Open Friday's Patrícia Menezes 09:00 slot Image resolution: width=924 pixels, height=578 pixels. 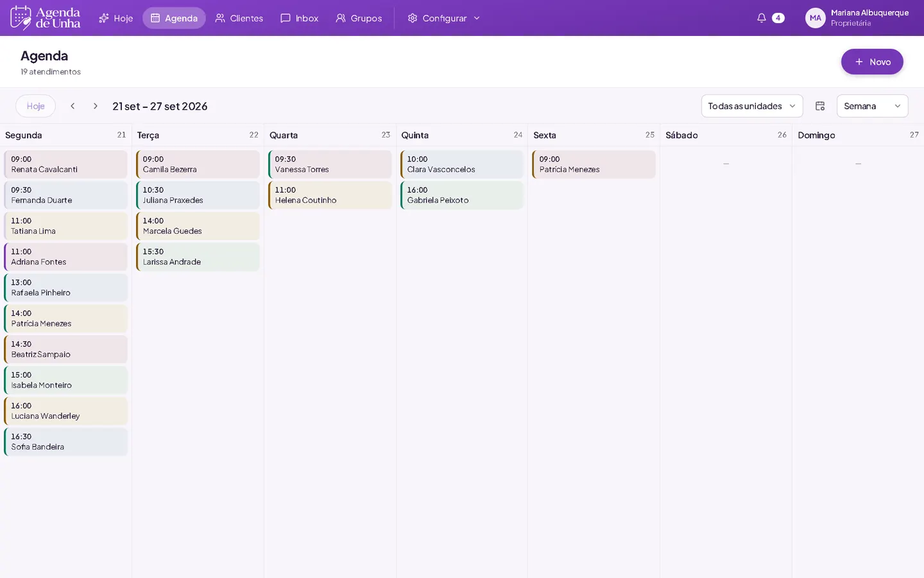pos(594,164)
